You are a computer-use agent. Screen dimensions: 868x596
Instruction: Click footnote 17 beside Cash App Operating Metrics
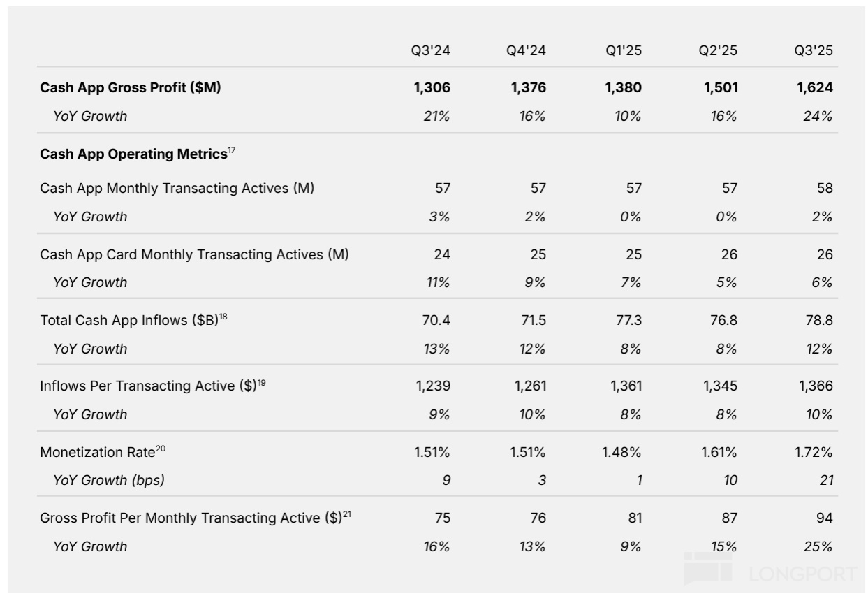(233, 151)
